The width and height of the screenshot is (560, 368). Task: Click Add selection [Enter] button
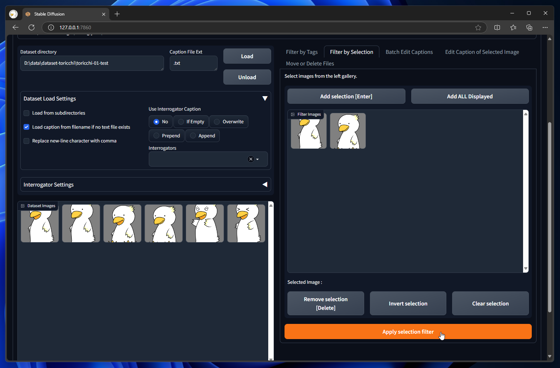click(x=346, y=96)
